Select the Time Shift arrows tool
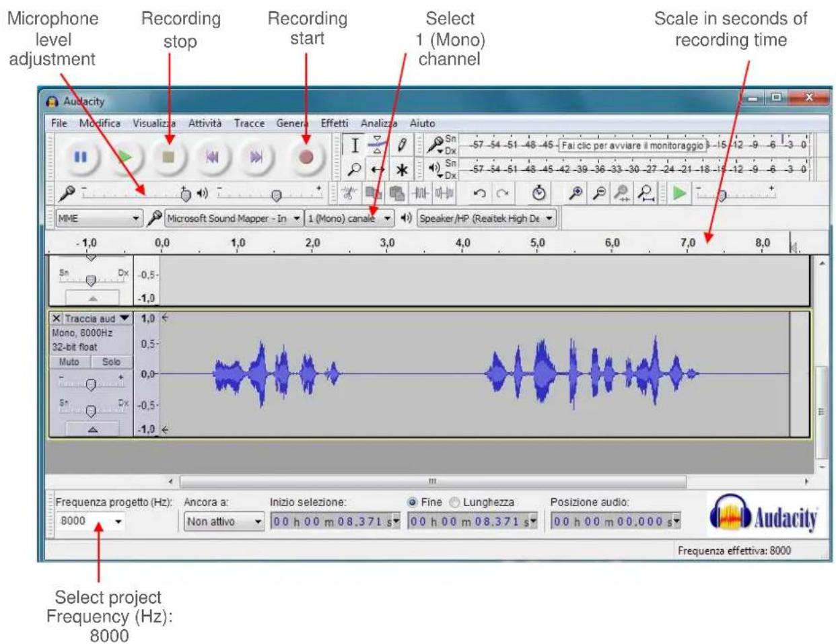Image resolution: width=836 pixels, height=644 pixels. pyautogui.click(x=378, y=170)
